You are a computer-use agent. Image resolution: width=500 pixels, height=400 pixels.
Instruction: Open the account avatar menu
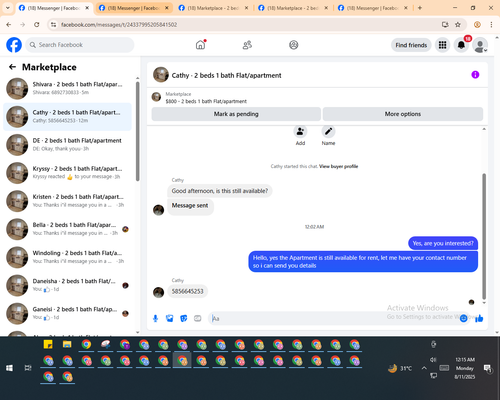pyautogui.click(x=480, y=45)
